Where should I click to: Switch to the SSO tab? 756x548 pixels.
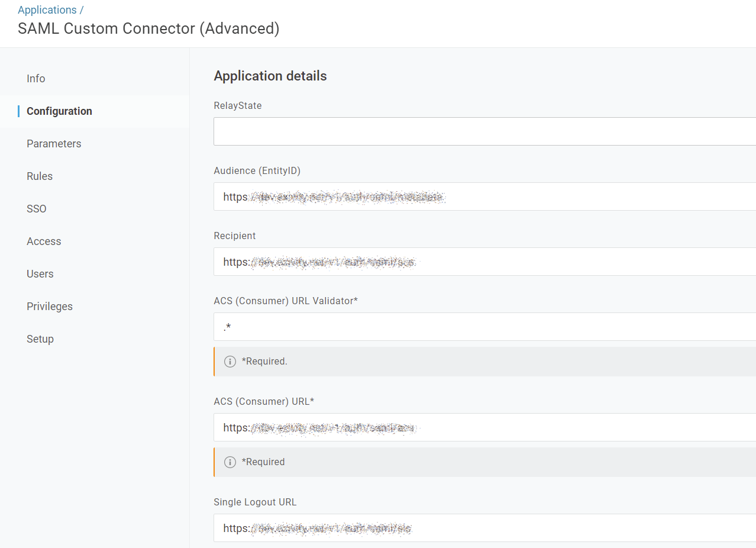[x=37, y=209]
